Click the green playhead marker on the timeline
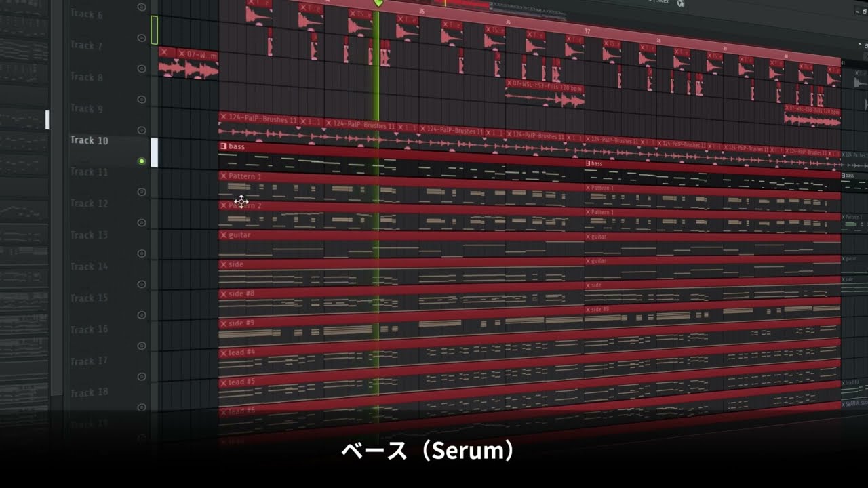 pos(378,3)
